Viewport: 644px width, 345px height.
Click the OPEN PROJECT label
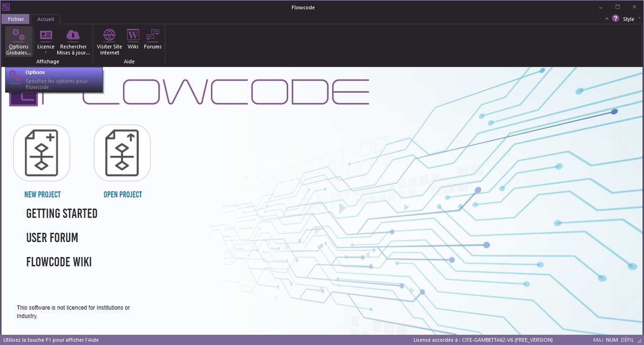(123, 195)
